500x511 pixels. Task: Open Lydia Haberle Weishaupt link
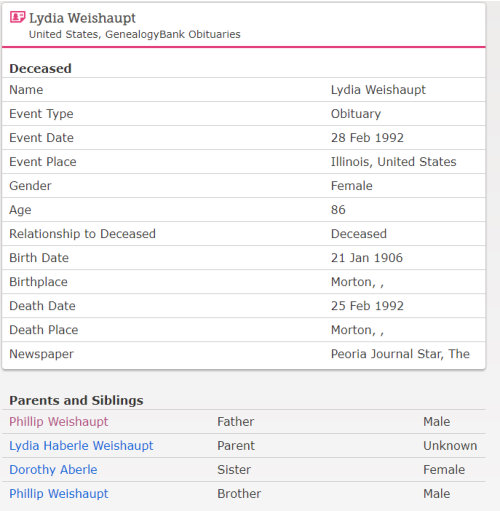pos(81,446)
